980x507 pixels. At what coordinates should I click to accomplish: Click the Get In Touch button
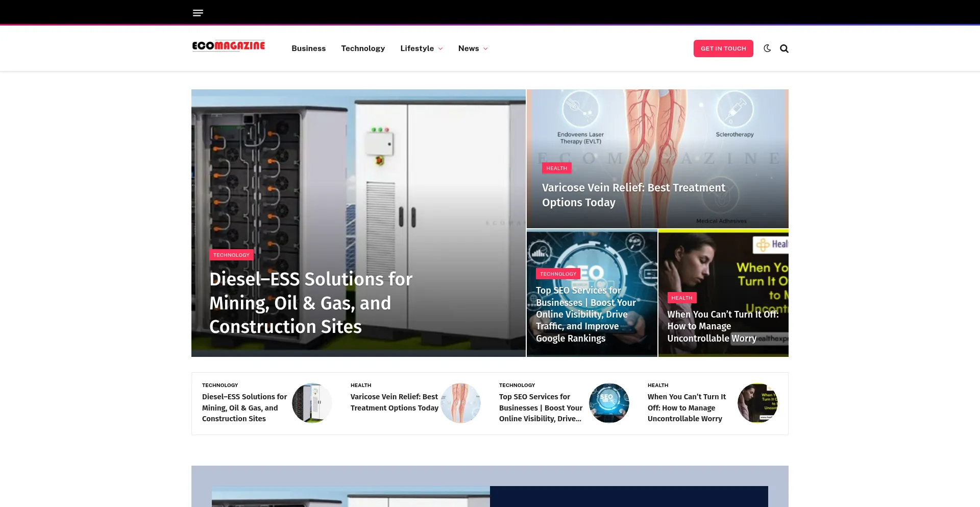(723, 49)
